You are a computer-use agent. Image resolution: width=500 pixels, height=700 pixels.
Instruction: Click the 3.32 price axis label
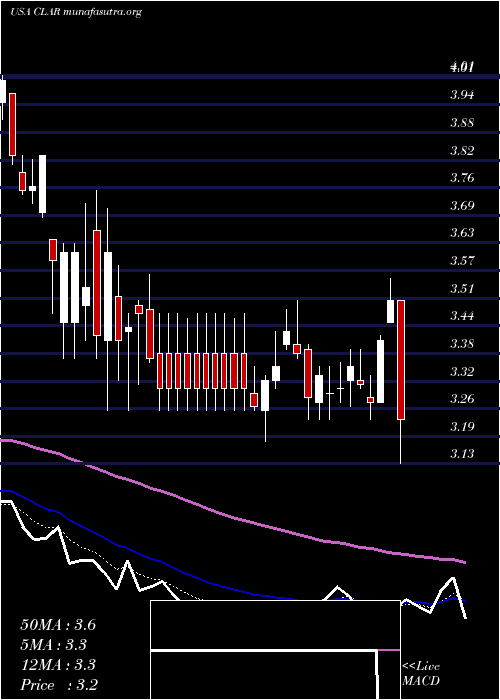coord(462,371)
